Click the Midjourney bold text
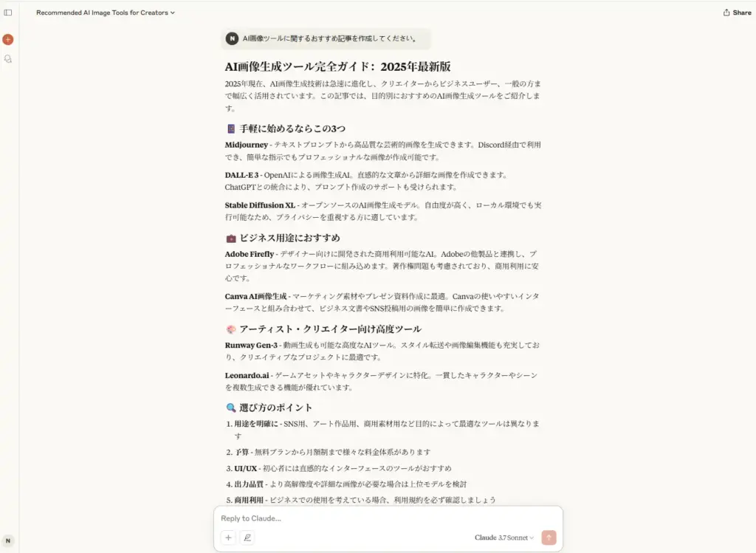 247,145
